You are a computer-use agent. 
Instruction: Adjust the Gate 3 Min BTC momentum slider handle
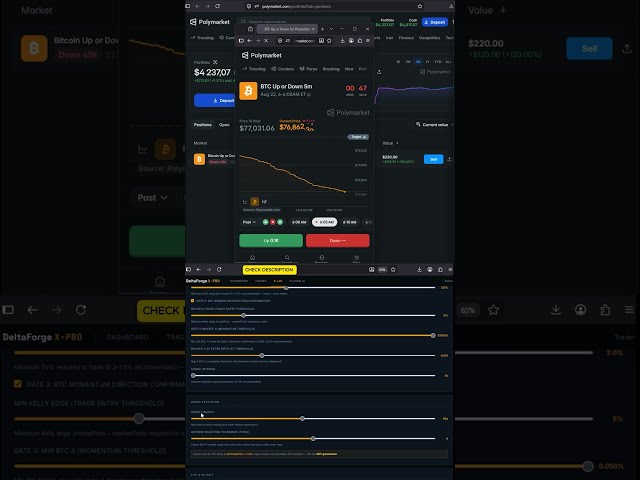pos(433,336)
